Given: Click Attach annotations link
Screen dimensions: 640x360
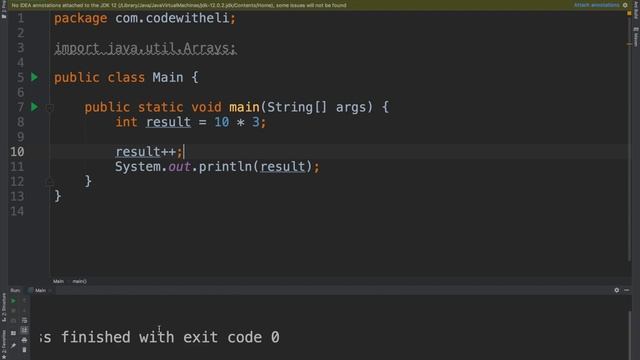Looking at the screenshot, I should (597, 5).
